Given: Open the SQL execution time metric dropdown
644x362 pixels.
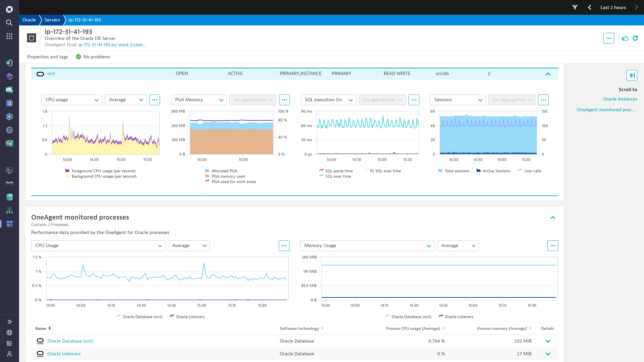Looking at the screenshot, I should pyautogui.click(x=328, y=100).
